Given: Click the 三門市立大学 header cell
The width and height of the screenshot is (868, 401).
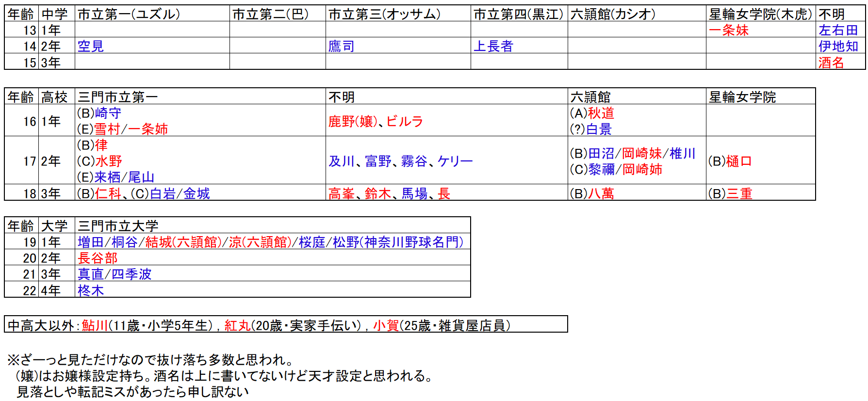Looking at the screenshot, I should [x=118, y=226].
